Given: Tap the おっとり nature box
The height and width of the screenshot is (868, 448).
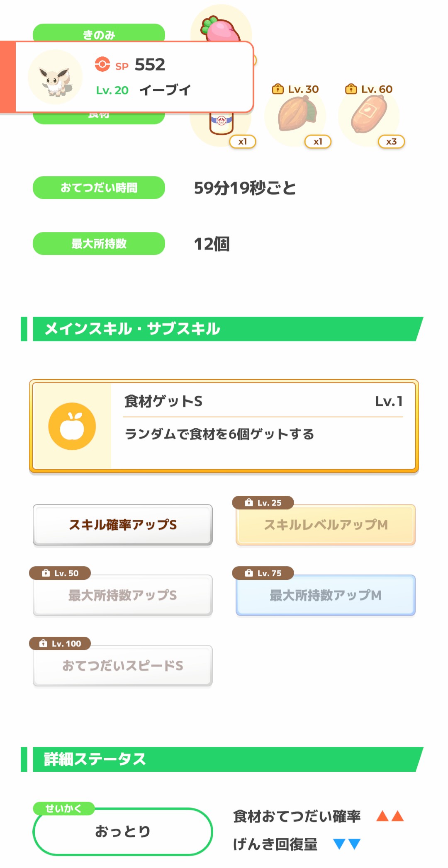Looking at the screenshot, I should [x=123, y=832].
